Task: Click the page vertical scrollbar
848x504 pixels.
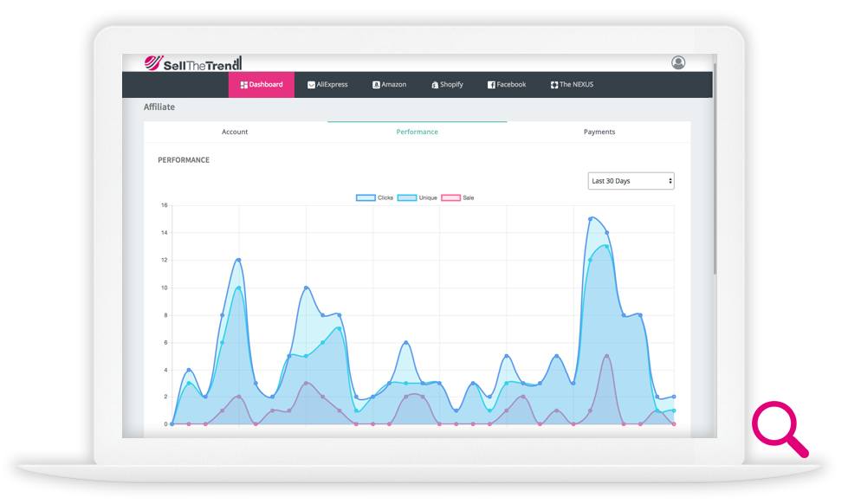Action: pos(715,173)
